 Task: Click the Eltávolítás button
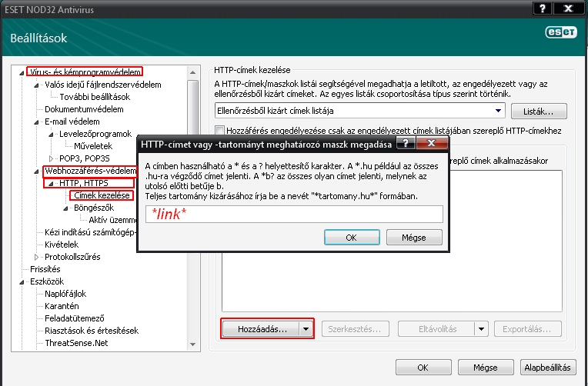click(437, 329)
